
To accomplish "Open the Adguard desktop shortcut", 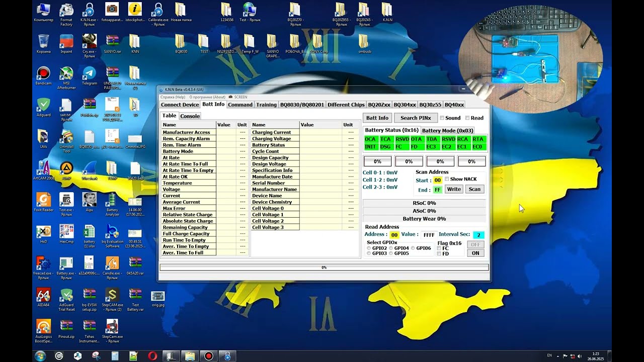I will [43, 108].
